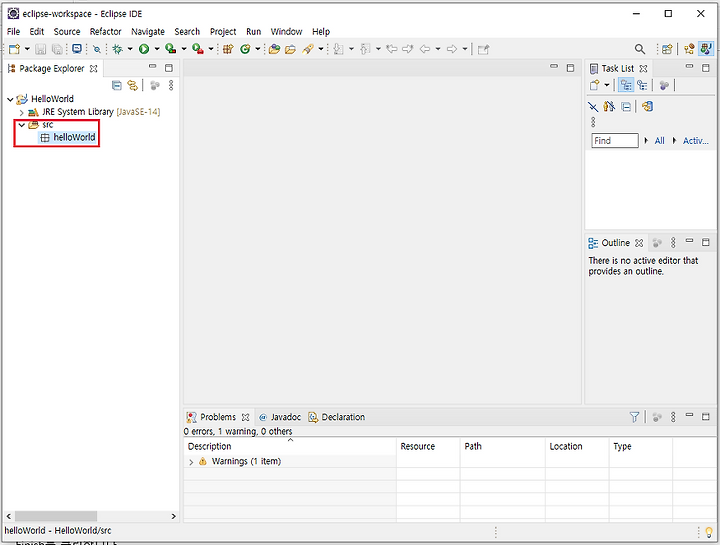Click the Find field in Task List
Screen dimensions: 720x545
point(614,140)
